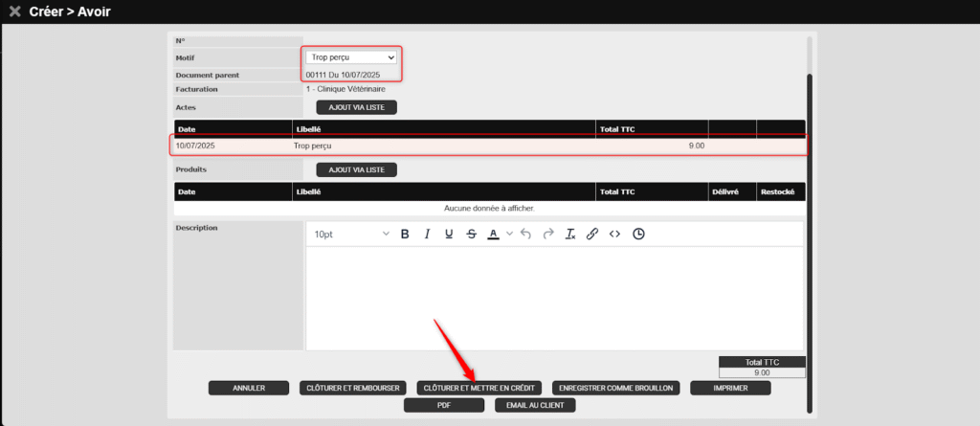Click the redo arrow in editor
Image resolution: width=980 pixels, height=426 pixels.
[x=547, y=234]
